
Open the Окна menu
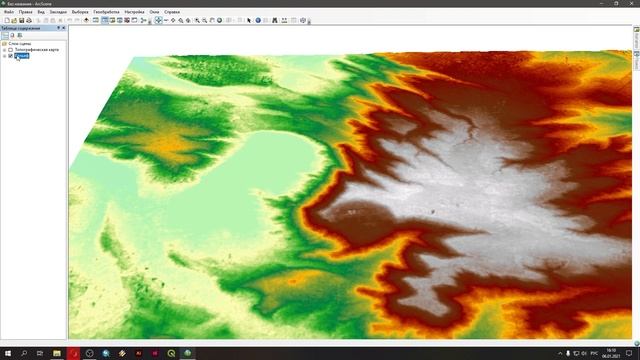(154, 12)
